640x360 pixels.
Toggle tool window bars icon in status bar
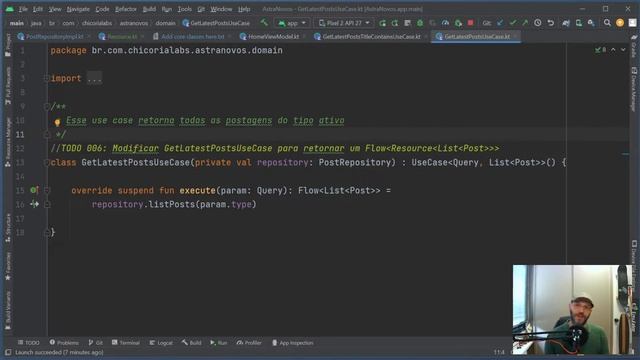coord(8,353)
